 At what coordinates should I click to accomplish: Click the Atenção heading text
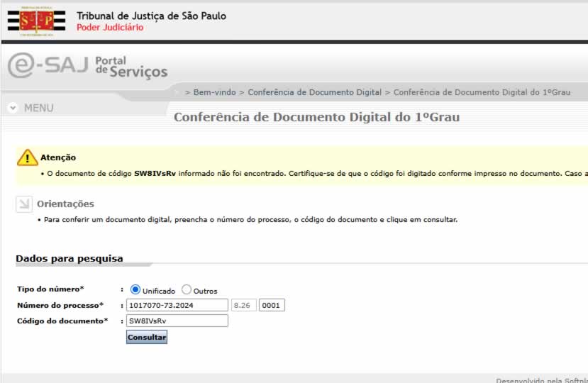coord(58,157)
